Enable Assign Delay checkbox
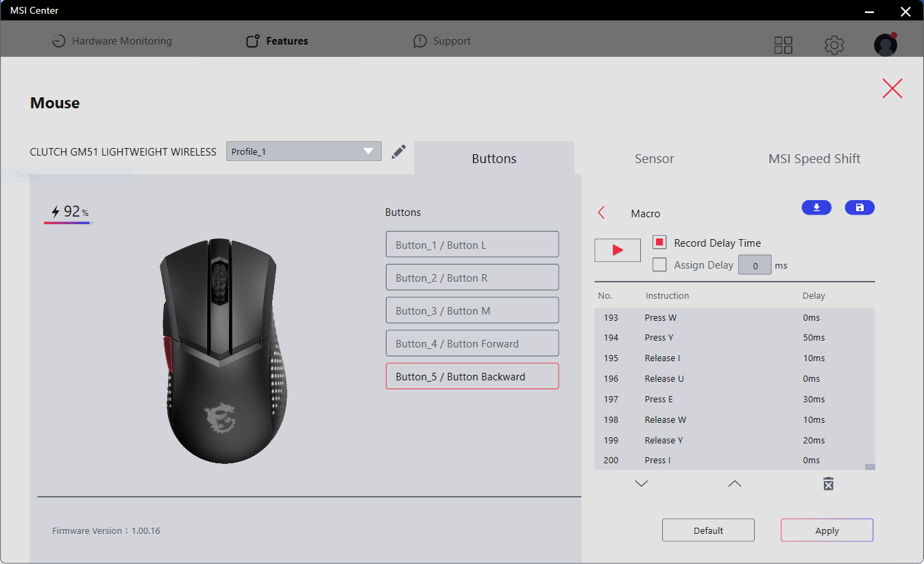The height and width of the screenshot is (564, 924). tap(659, 265)
